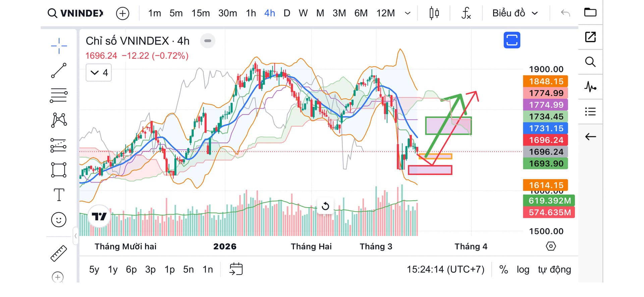Expand the collapsed indicators legend showing 4
This screenshot has width=644, height=297.
99,73
